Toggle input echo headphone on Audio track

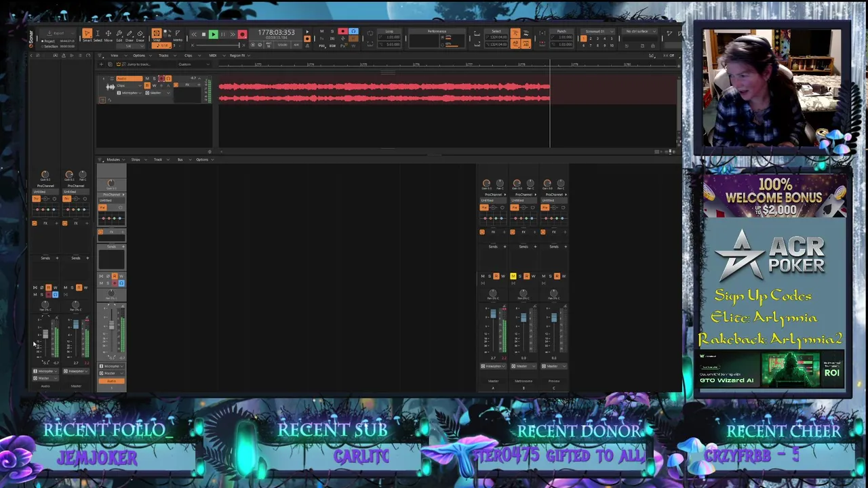168,79
